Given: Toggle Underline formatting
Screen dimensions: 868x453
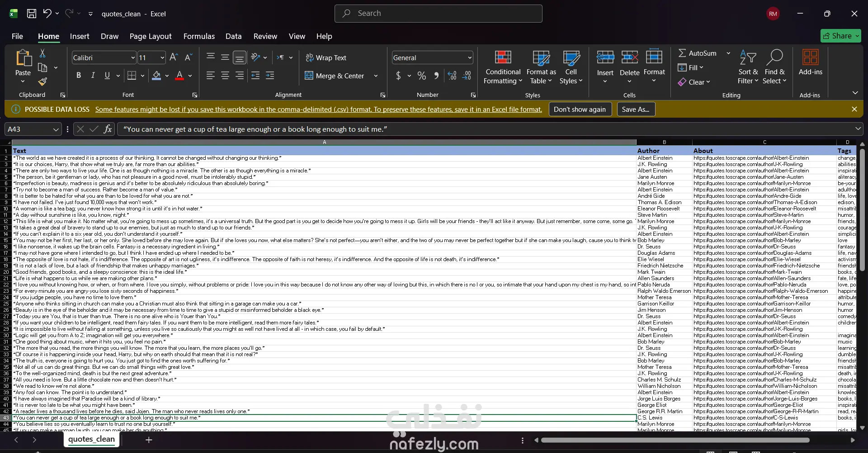Looking at the screenshot, I should coord(107,76).
